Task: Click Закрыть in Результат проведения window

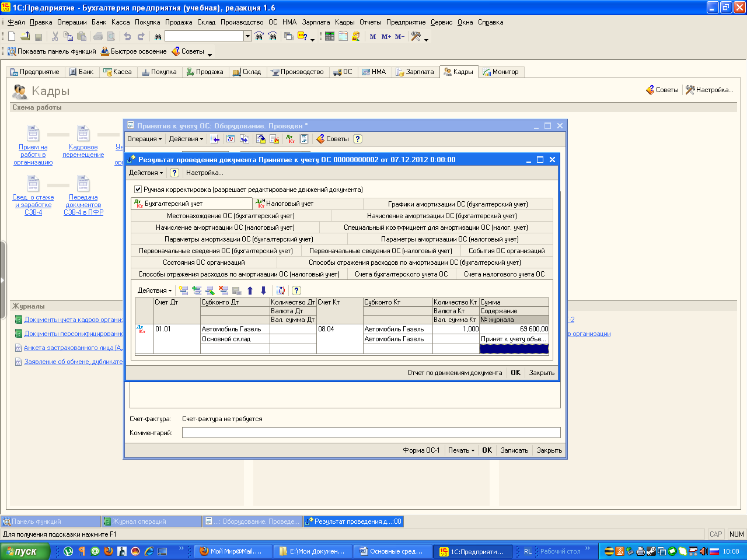Action: [x=542, y=373]
